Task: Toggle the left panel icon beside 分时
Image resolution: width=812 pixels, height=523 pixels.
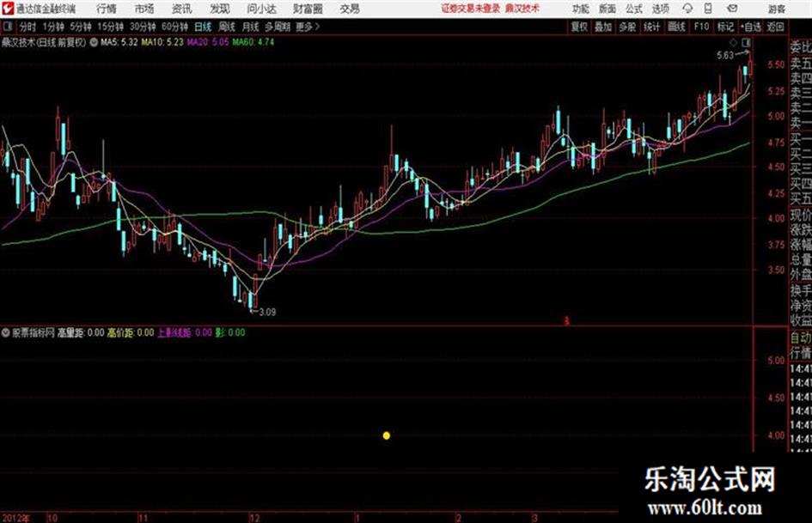Action: tap(7, 27)
